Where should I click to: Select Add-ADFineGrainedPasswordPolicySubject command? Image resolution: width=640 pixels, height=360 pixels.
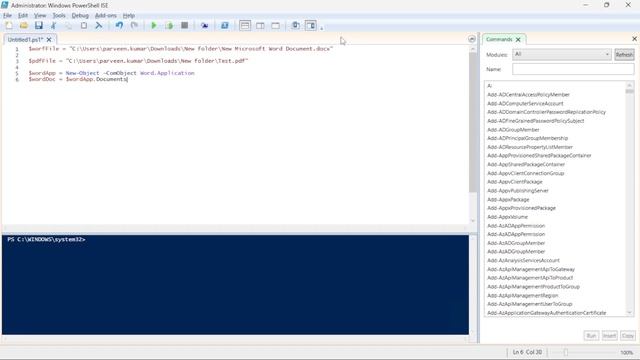(x=536, y=121)
